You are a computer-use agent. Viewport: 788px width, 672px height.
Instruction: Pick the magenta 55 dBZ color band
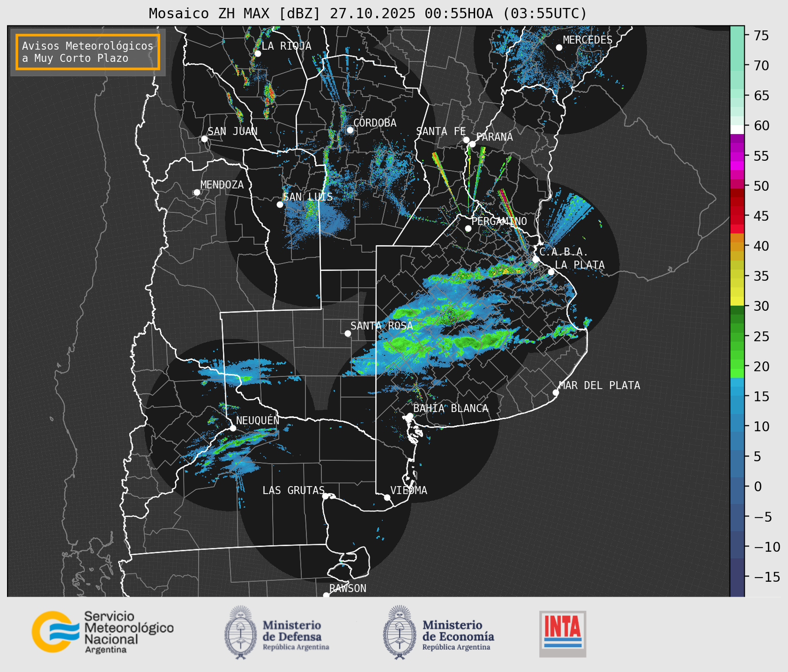pyautogui.click(x=737, y=157)
